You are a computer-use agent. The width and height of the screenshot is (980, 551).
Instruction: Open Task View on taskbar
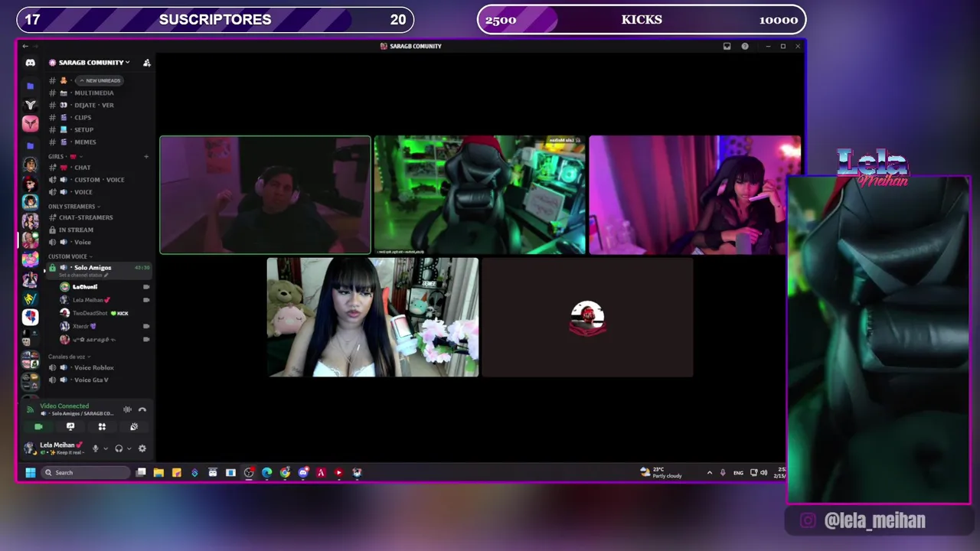coord(141,472)
